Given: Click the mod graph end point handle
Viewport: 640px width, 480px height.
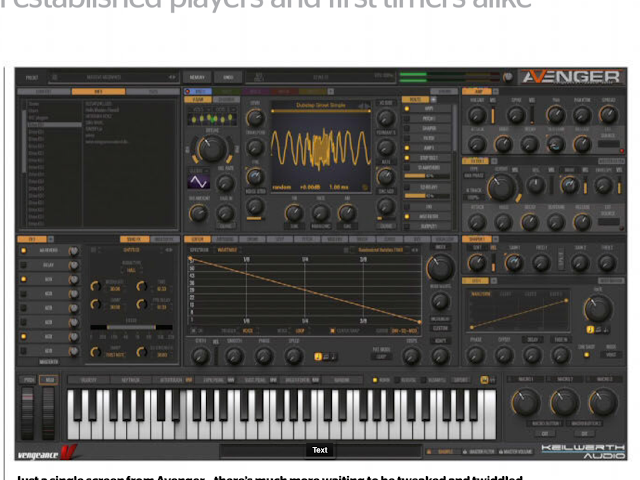Looking at the screenshot, I should pyautogui.click(x=420, y=322).
